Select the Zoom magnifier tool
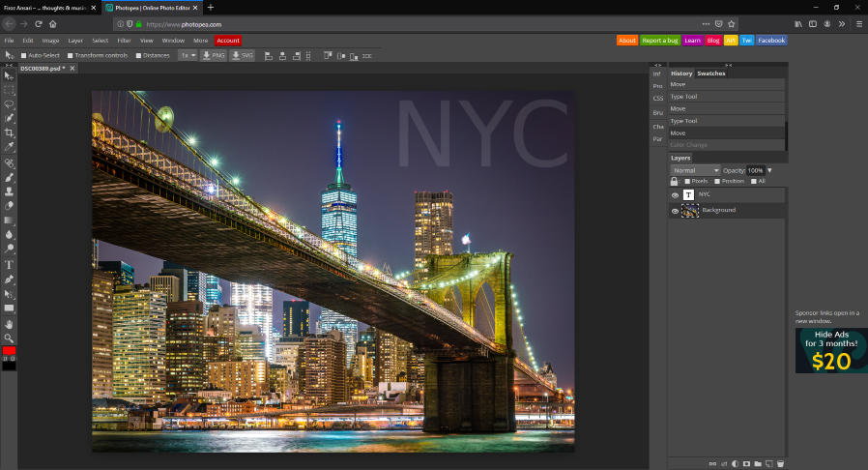This screenshot has width=868, height=470. tap(9, 338)
